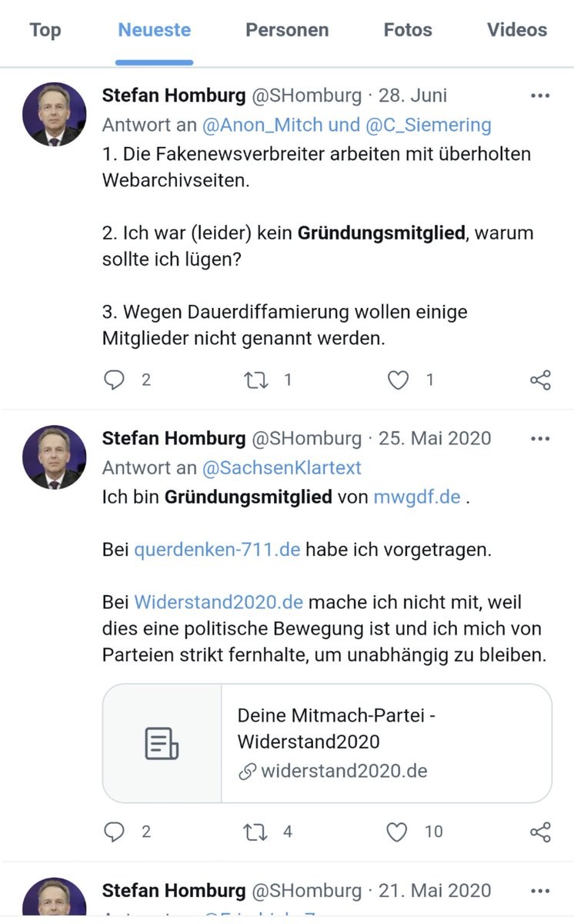Switch to the Personen tab

[287, 31]
